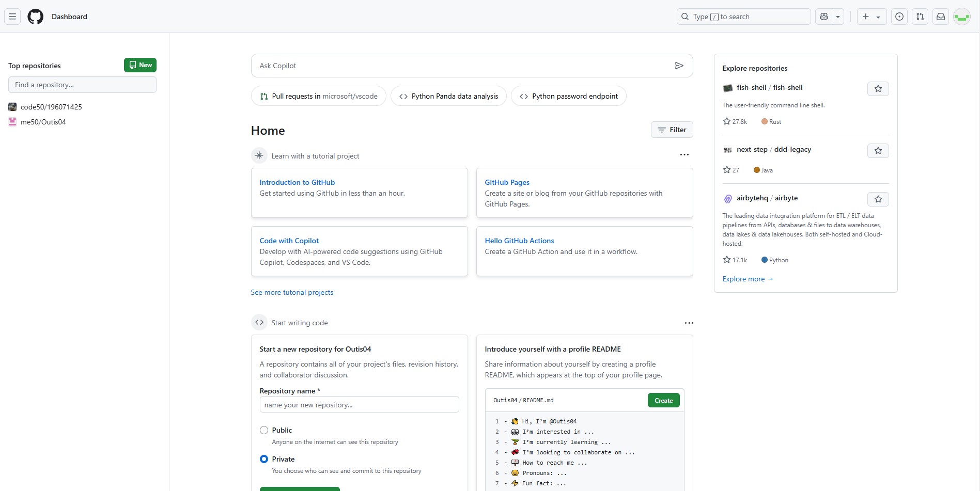Click the next-step repository avatar

(x=728, y=150)
